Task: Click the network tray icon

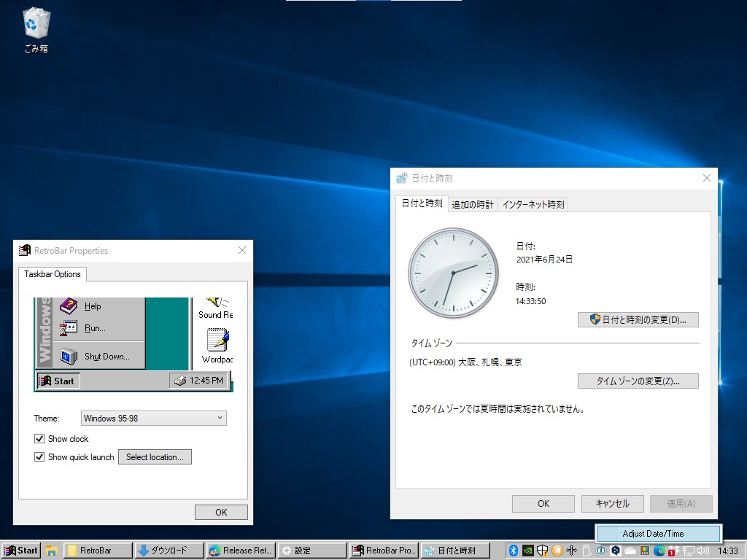Action: [689, 551]
